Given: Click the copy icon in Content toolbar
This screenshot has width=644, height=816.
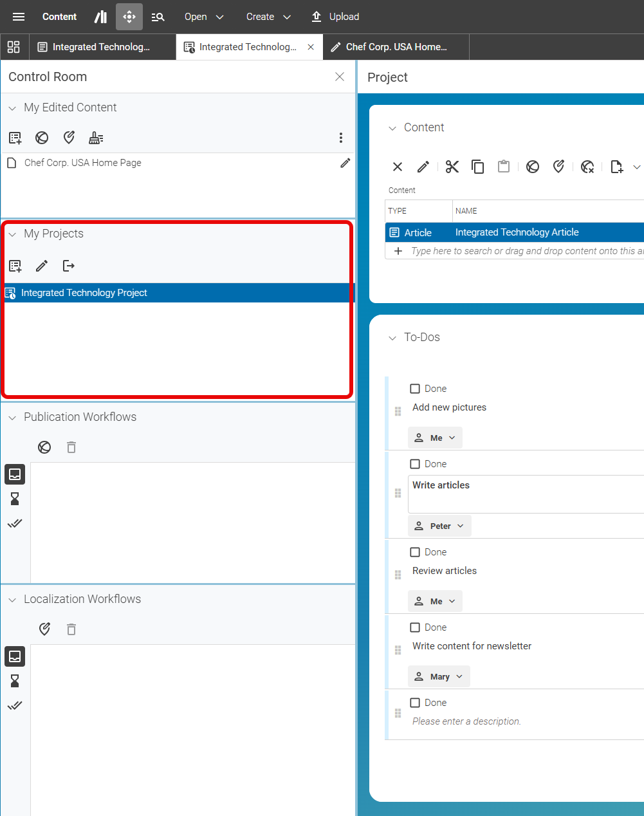Looking at the screenshot, I should [x=477, y=167].
